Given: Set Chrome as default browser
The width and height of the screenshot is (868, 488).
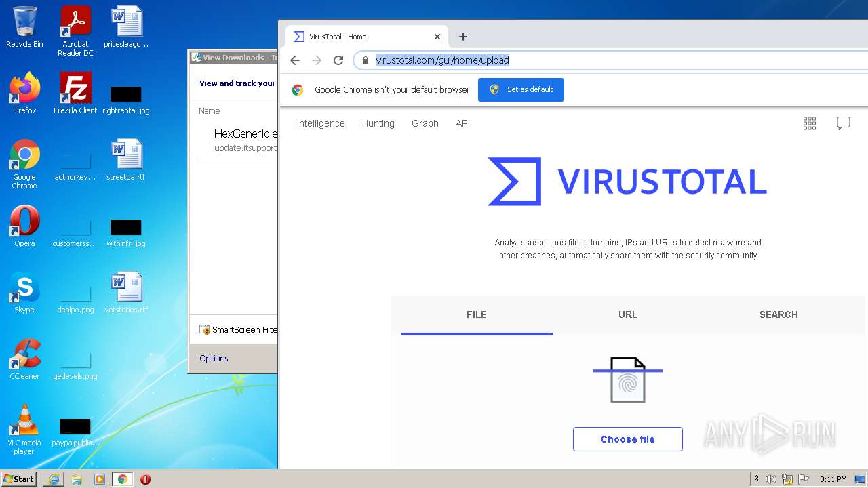Looking at the screenshot, I should click(x=521, y=89).
